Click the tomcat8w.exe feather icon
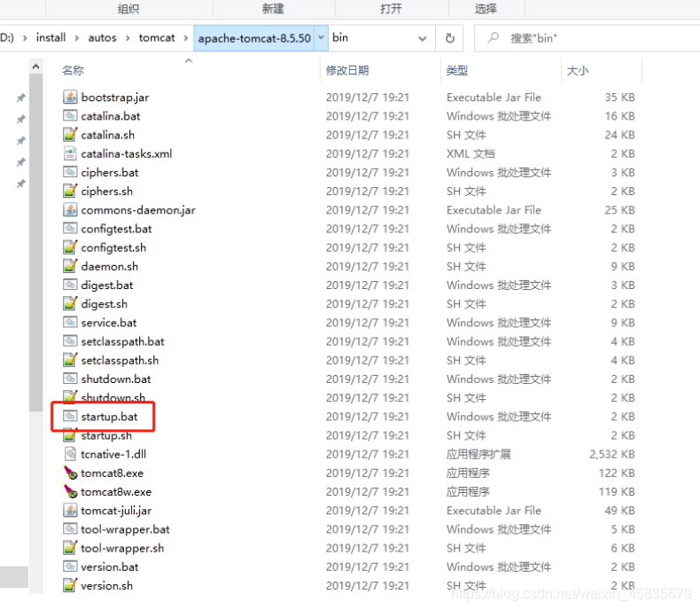 (70, 491)
